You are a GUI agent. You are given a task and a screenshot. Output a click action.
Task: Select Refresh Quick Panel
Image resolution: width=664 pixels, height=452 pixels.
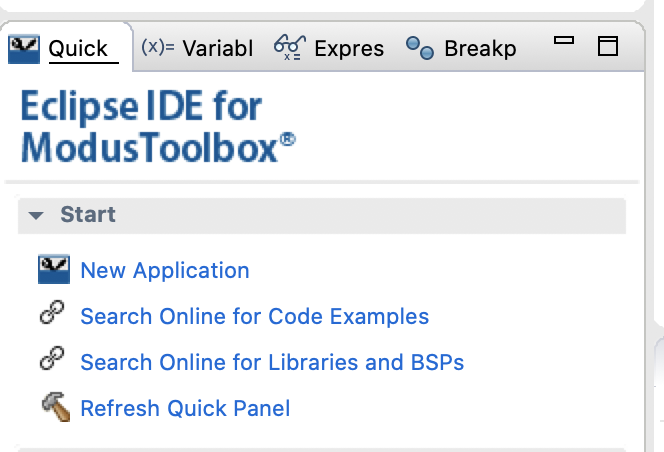(x=185, y=407)
